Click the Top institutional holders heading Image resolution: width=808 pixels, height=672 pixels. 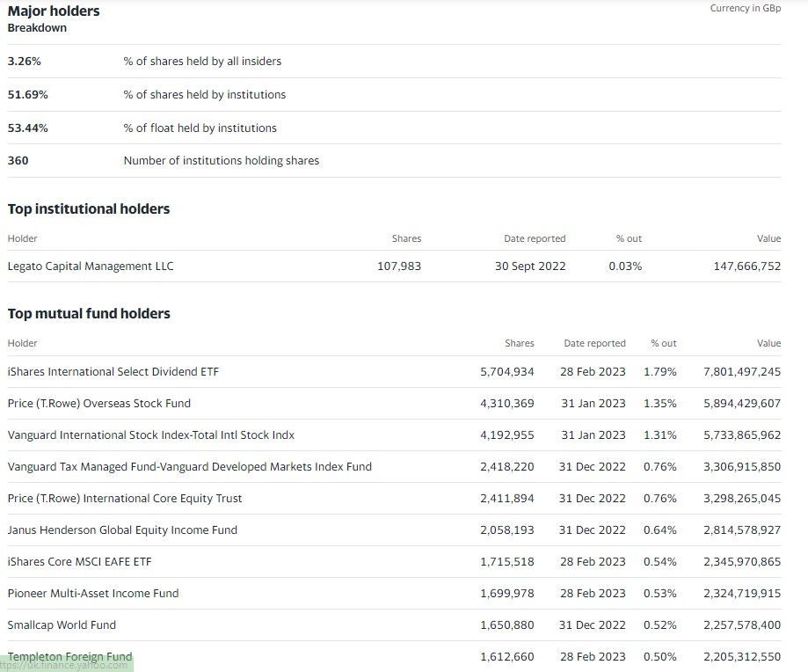89,208
